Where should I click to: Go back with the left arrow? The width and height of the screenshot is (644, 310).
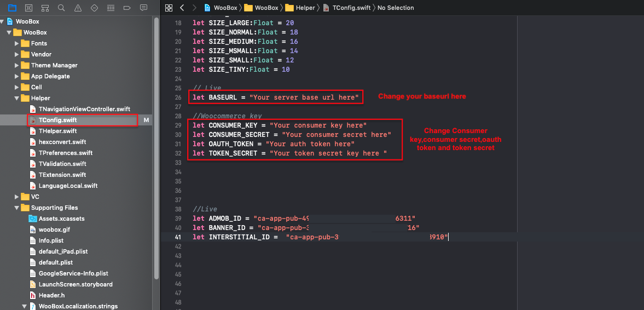click(x=182, y=8)
